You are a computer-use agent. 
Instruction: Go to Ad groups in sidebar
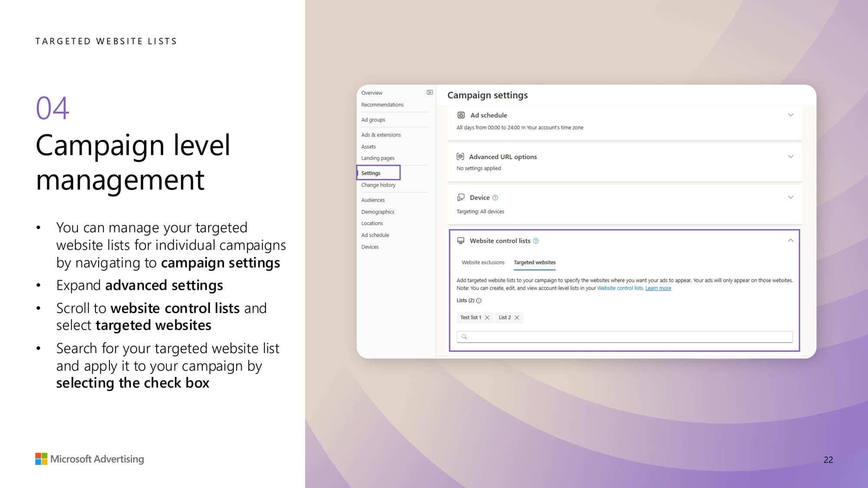pos(373,120)
